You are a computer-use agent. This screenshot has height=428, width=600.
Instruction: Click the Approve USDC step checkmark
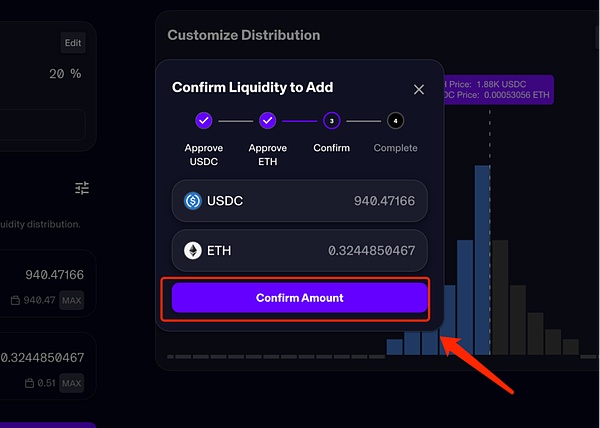pyautogui.click(x=203, y=121)
